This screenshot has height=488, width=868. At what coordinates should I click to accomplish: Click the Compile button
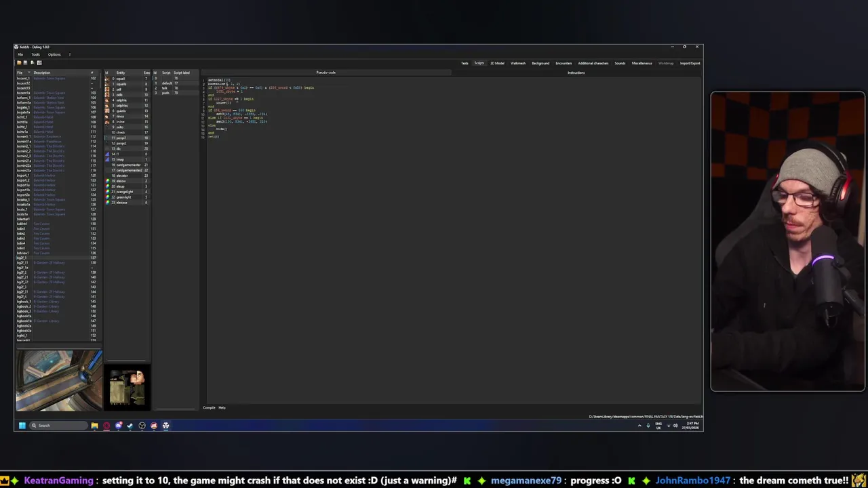coord(209,407)
